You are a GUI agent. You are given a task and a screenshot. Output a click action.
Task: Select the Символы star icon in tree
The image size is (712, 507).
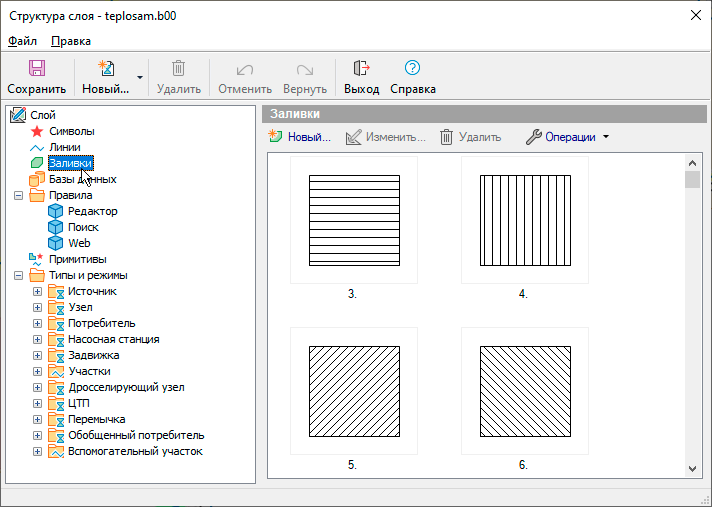38,131
